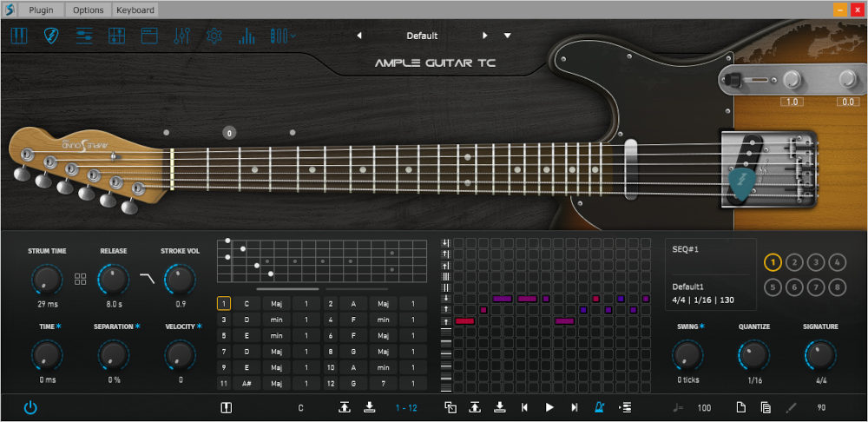Skip to next sequence step
The height and width of the screenshot is (422, 868).
point(575,407)
